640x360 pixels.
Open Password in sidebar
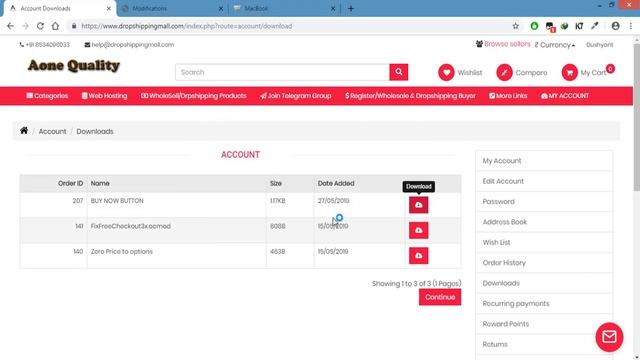(544, 202)
